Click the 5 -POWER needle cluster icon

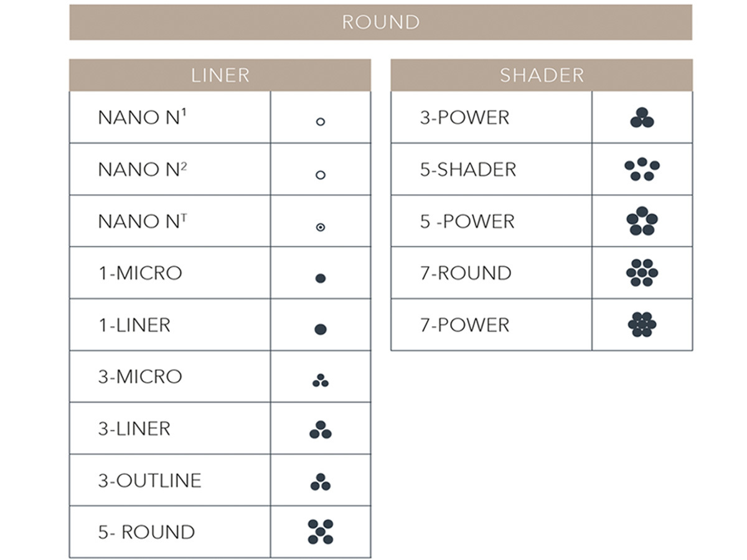pyautogui.click(x=642, y=222)
